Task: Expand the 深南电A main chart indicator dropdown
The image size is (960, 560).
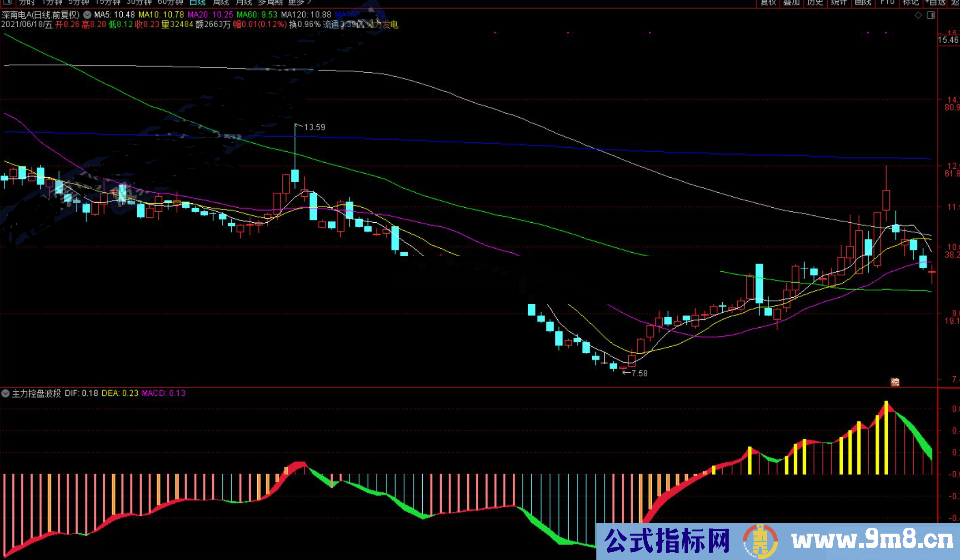Action: 87,15
